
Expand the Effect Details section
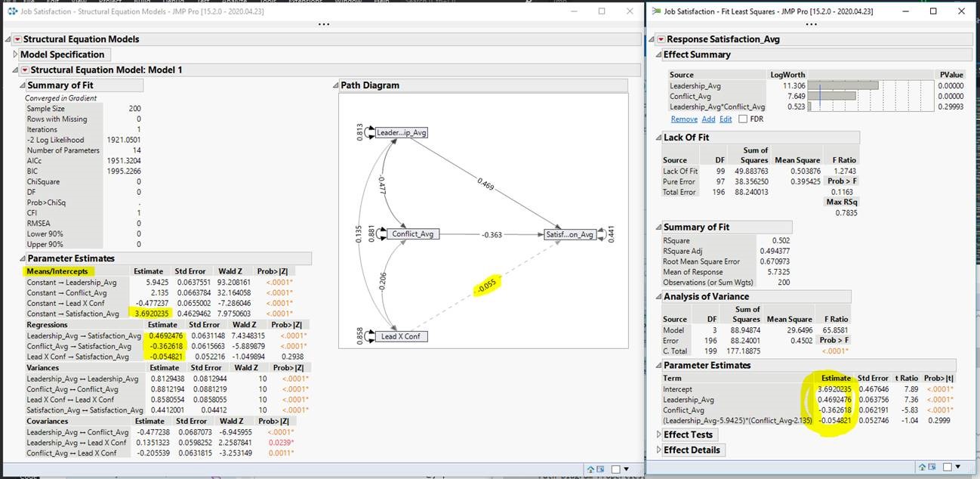coord(658,450)
